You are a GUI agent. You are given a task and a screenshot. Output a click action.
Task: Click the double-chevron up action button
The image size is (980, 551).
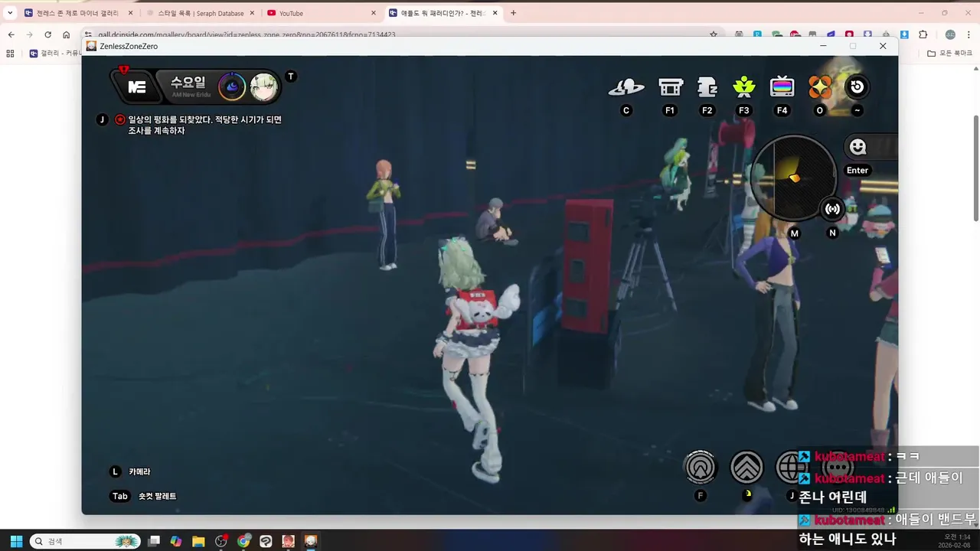click(746, 467)
